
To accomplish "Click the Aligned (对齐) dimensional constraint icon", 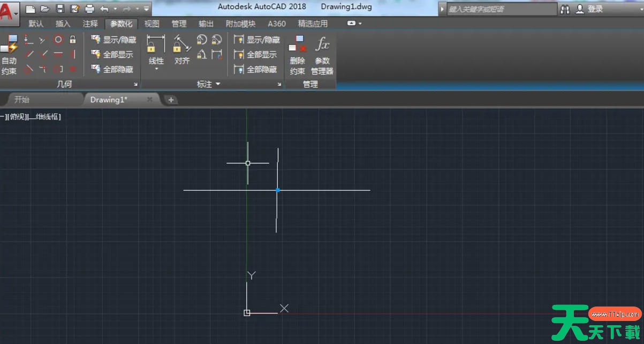I will (182, 49).
